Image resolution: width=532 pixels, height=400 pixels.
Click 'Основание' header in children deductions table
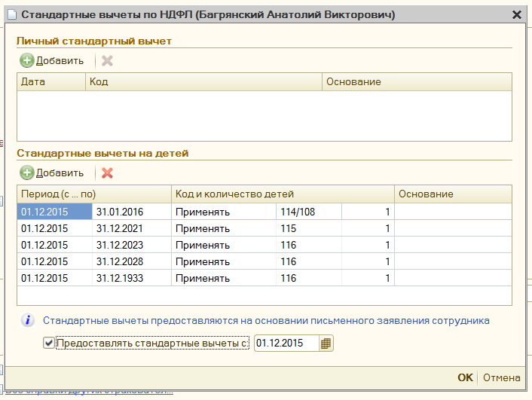click(426, 194)
